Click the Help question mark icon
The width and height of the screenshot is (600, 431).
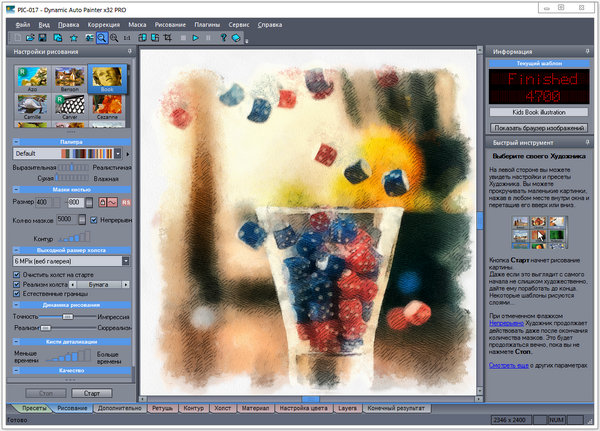coord(223,37)
